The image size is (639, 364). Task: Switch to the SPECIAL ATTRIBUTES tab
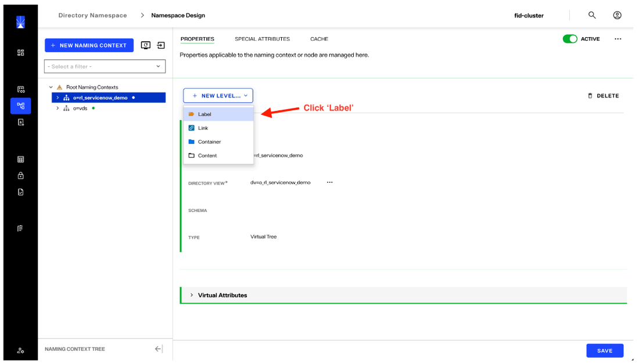262,39
